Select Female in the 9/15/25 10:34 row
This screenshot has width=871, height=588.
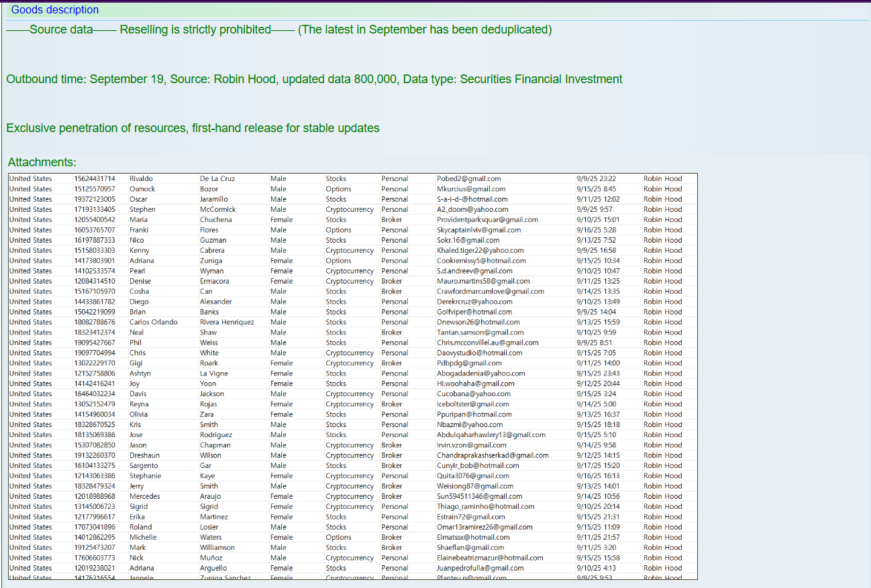click(x=281, y=261)
